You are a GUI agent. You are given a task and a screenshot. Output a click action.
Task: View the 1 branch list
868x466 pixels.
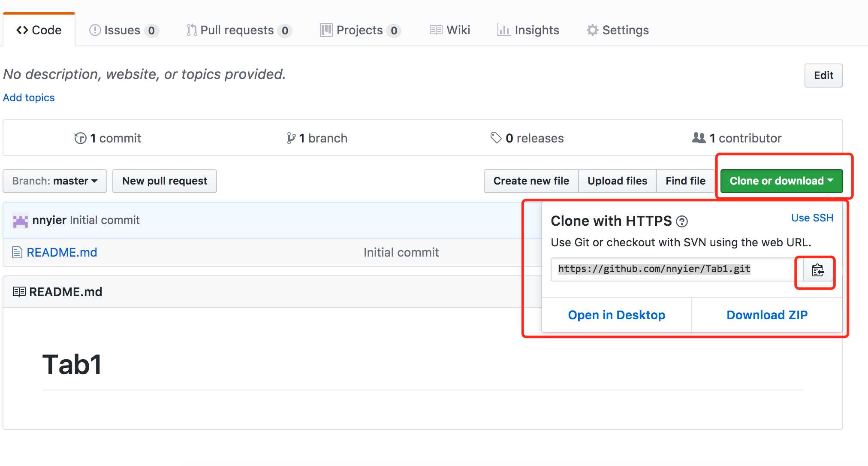click(317, 138)
